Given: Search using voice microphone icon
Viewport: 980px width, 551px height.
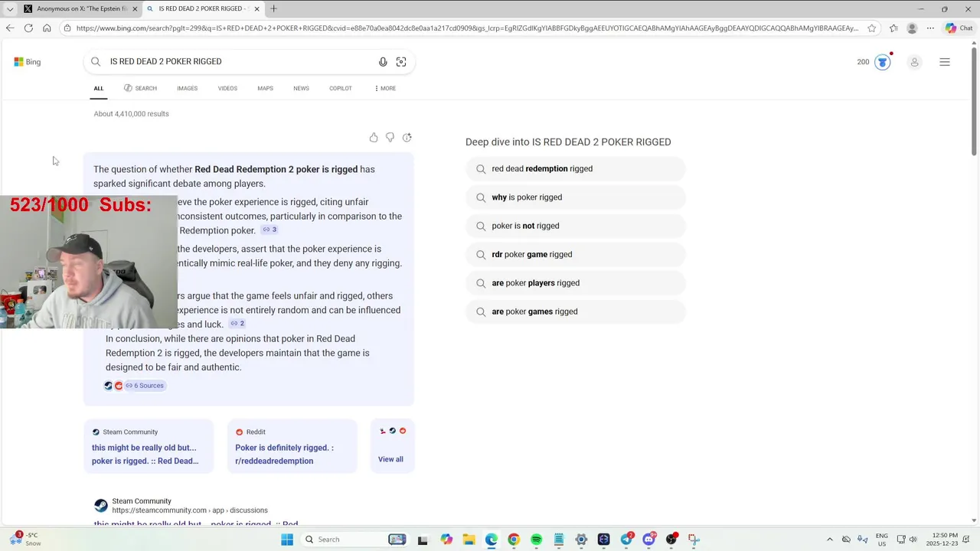Looking at the screenshot, I should point(383,62).
